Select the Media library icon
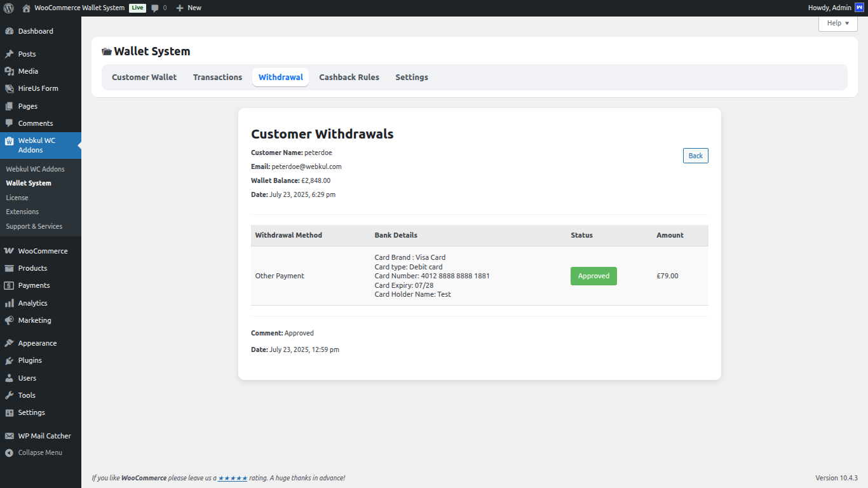 (x=9, y=71)
